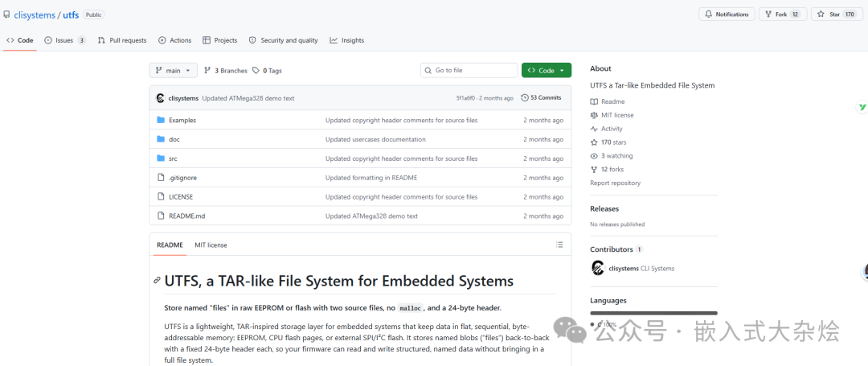Viewport: 868px width, 366px height.
Task: Open commit 'Updated usercases documentation'
Action: click(x=375, y=139)
